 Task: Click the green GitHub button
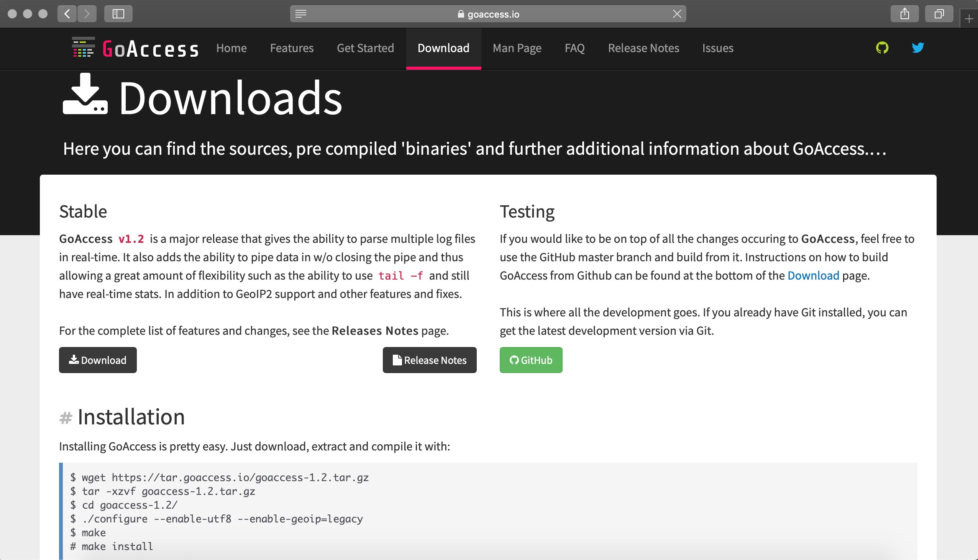pyautogui.click(x=530, y=360)
